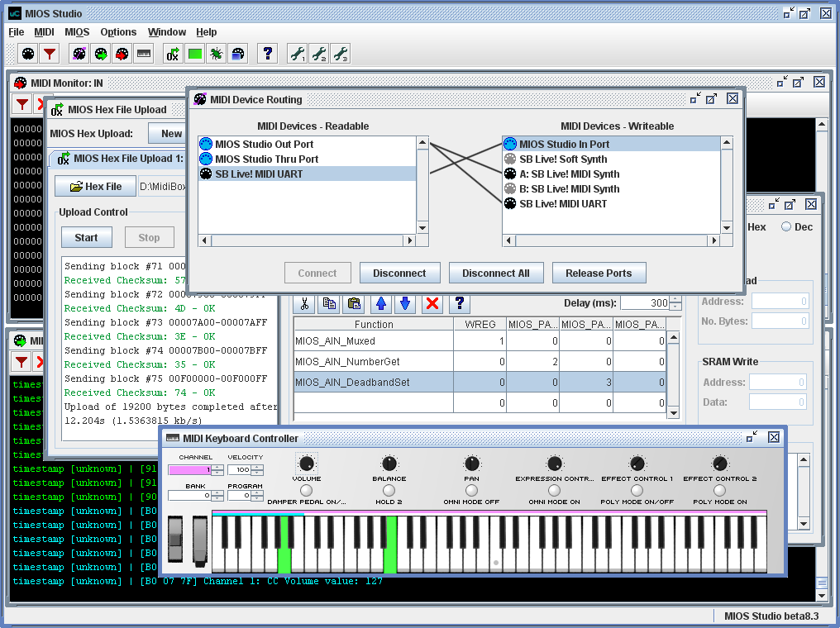Screen dimensions: 840x628
Task: Adjust the Velocity spinner arrows
Action: click(x=257, y=470)
